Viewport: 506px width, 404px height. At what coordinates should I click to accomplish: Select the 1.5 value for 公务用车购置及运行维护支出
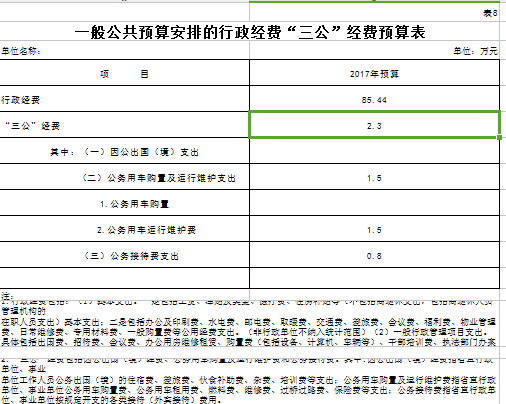click(374, 177)
